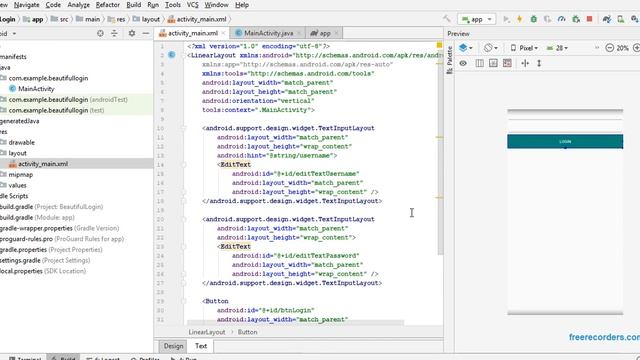
Task: Select the Text editor tab
Action: click(x=201, y=346)
